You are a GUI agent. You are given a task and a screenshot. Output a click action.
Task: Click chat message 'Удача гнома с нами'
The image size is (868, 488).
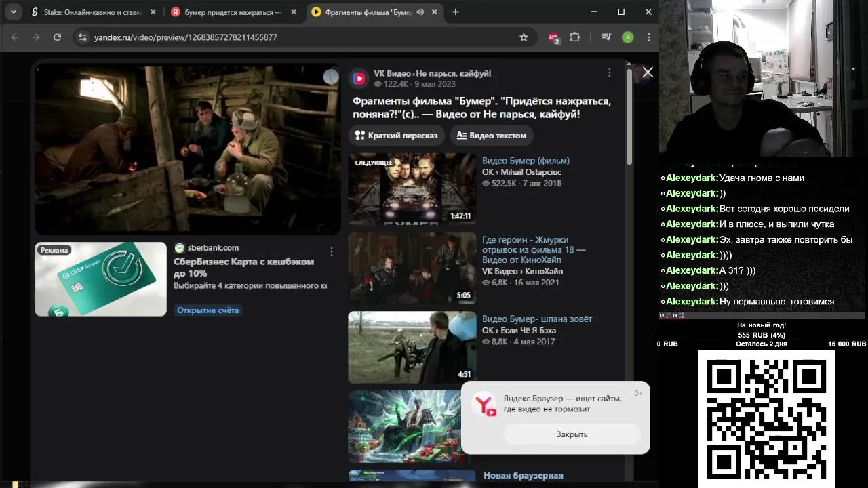(762, 178)
